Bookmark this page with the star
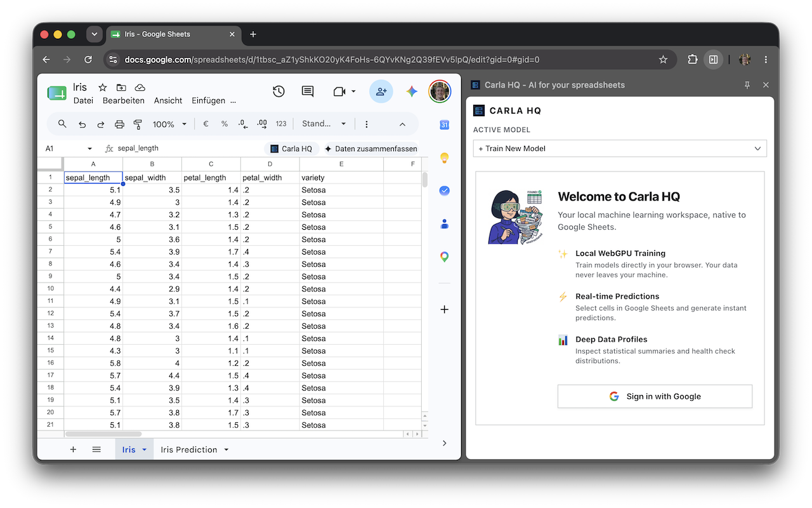This screenshot has height=508, width=812. [x=663, y=60]
